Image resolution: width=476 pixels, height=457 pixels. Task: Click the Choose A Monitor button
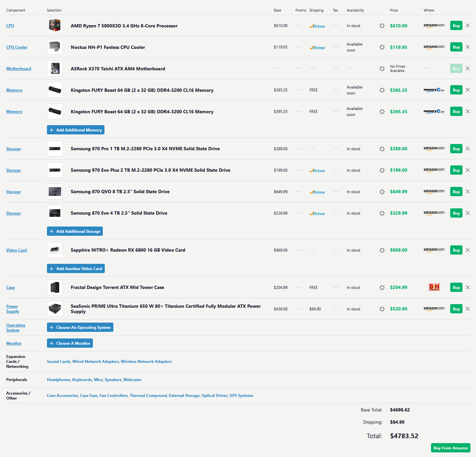(70, 343)
